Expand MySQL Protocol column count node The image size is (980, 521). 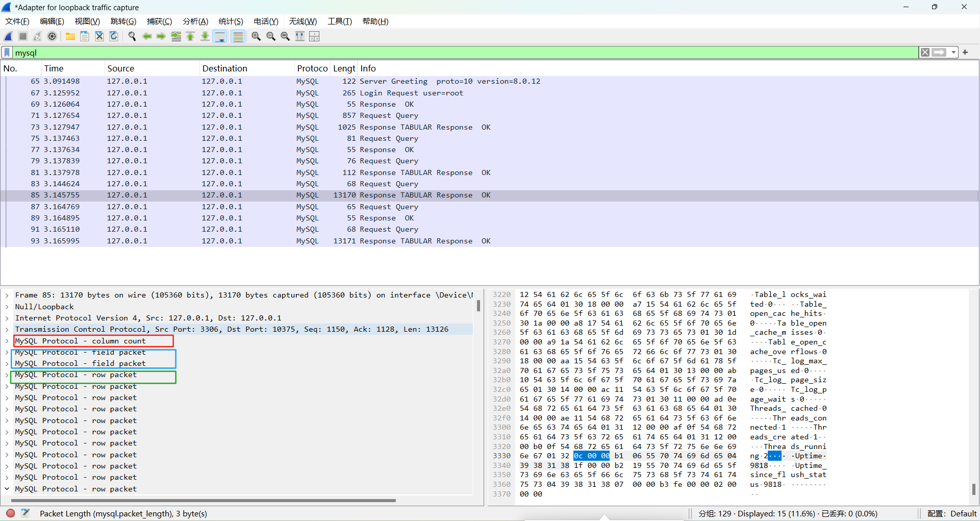point(7,341)
